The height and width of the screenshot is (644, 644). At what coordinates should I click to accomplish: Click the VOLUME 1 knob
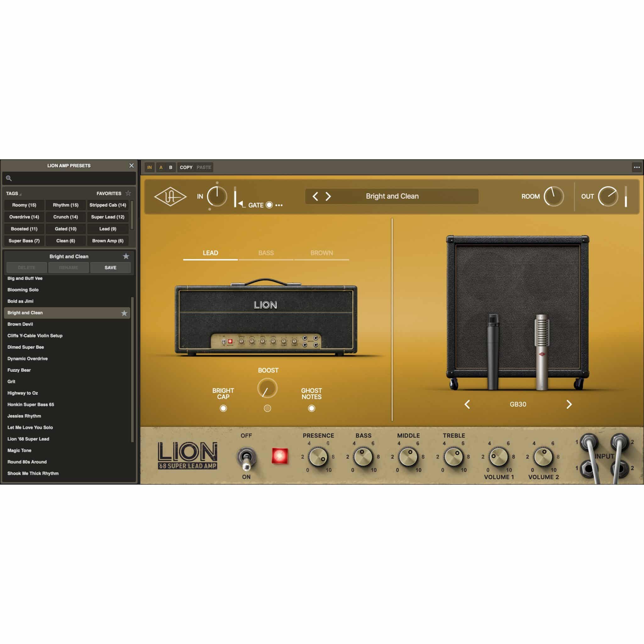pyautogui.click(x=499, y=457)
